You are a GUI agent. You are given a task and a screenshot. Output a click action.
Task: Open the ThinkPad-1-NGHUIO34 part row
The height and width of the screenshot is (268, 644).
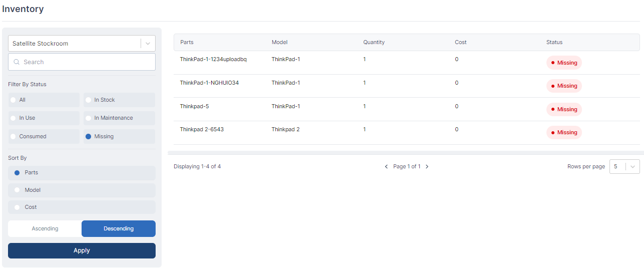tap(406, 86)
